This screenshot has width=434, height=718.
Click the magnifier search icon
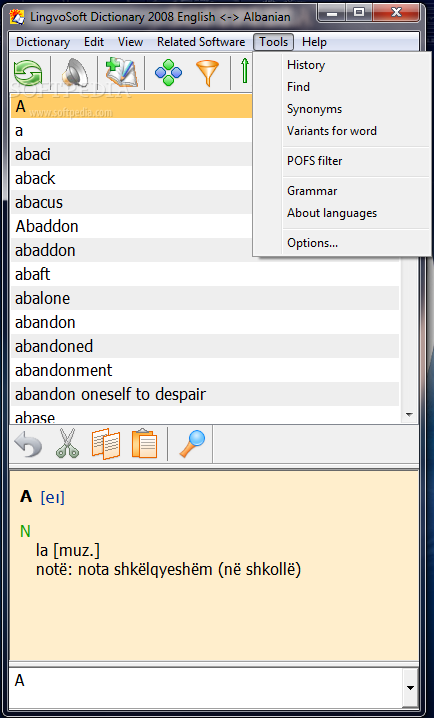click(x=192, y=443)
